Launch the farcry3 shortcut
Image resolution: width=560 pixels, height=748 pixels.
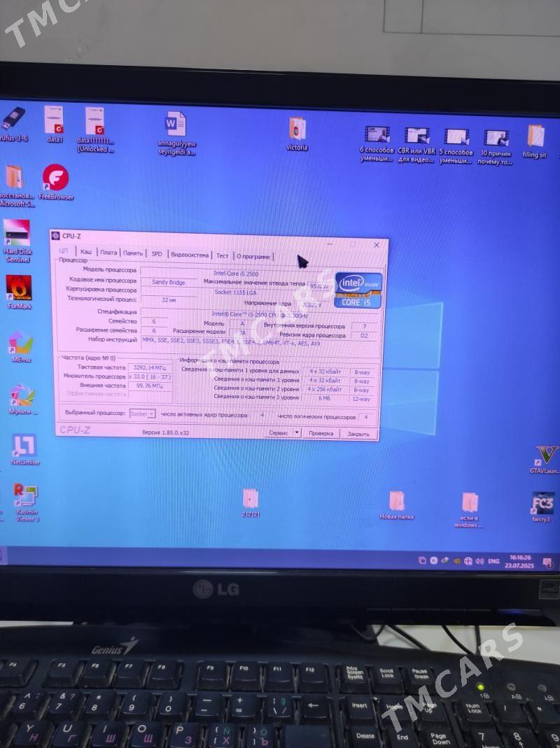tap(542, 507)
